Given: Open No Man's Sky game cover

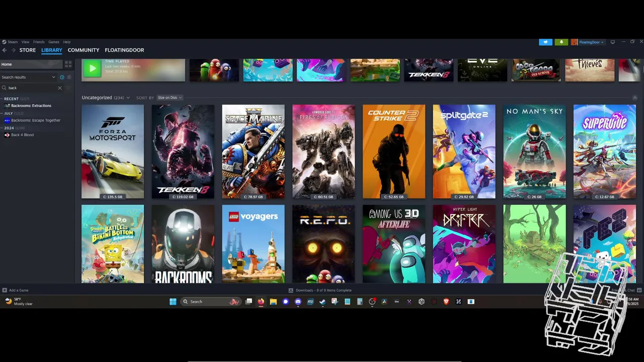Looking at the screenshot, I should 534,151.
